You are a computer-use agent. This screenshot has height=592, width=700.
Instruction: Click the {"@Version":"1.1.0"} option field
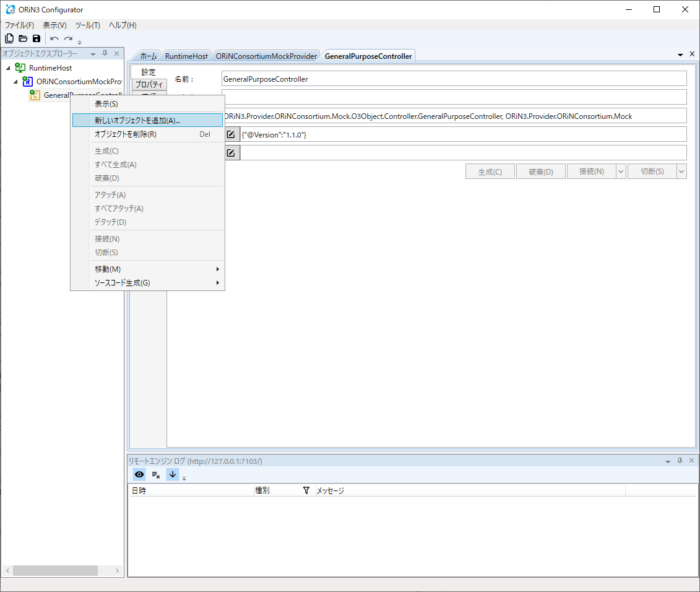click(x=464, y=134)
